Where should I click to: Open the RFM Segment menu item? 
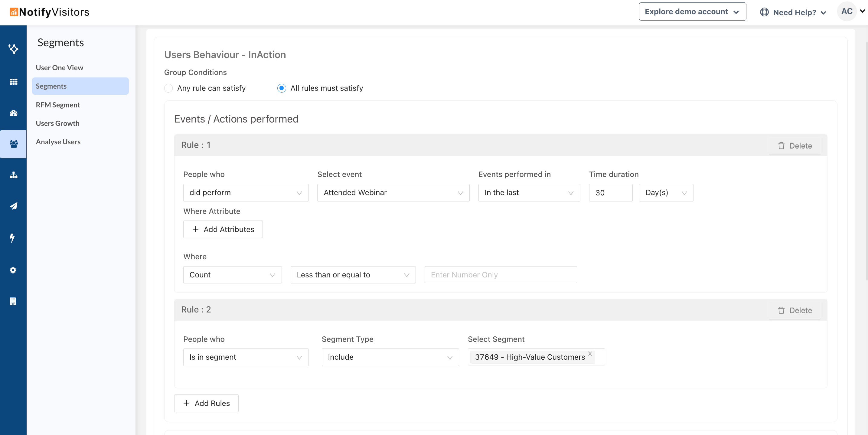(x=58, y=105)
